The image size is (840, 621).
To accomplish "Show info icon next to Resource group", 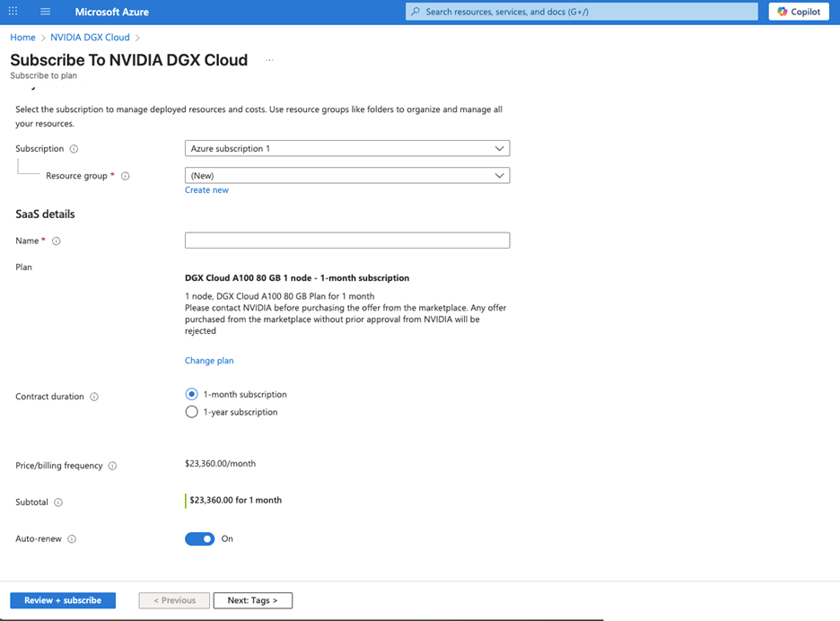I will 126,176.
